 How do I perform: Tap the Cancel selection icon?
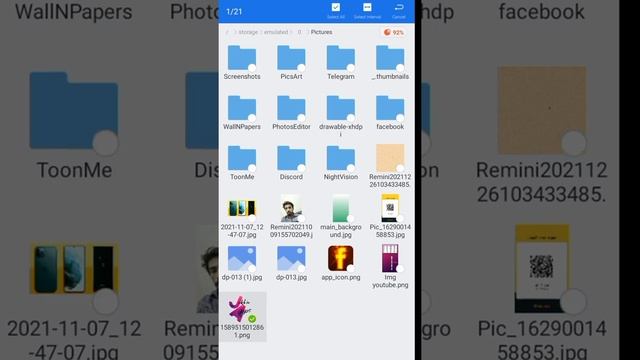tap(399, 7)
